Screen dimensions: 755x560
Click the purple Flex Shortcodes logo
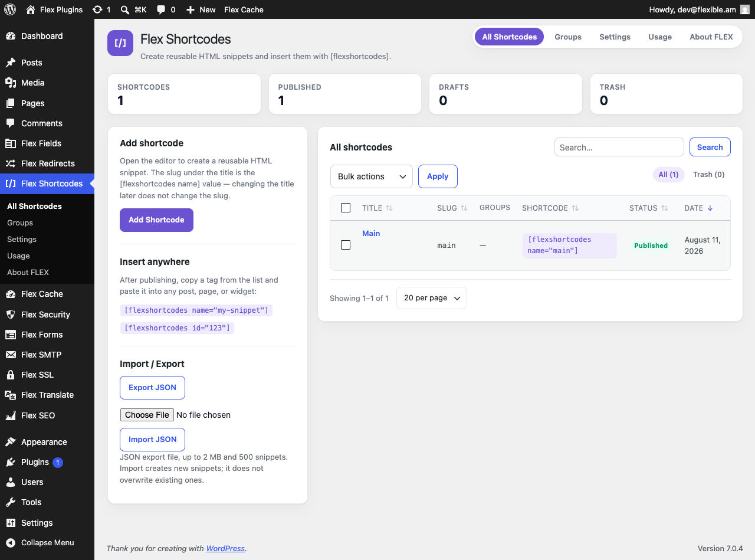[x=120, y=43]
